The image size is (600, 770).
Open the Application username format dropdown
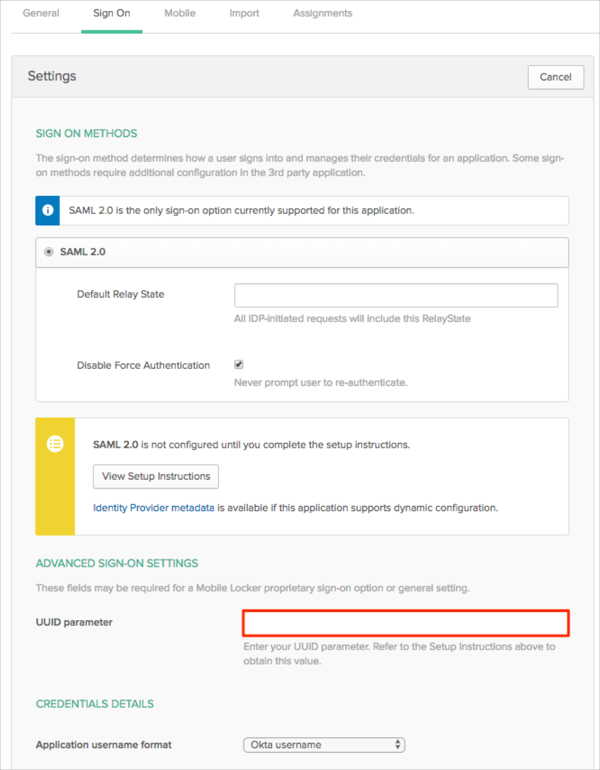coord(324,744)
